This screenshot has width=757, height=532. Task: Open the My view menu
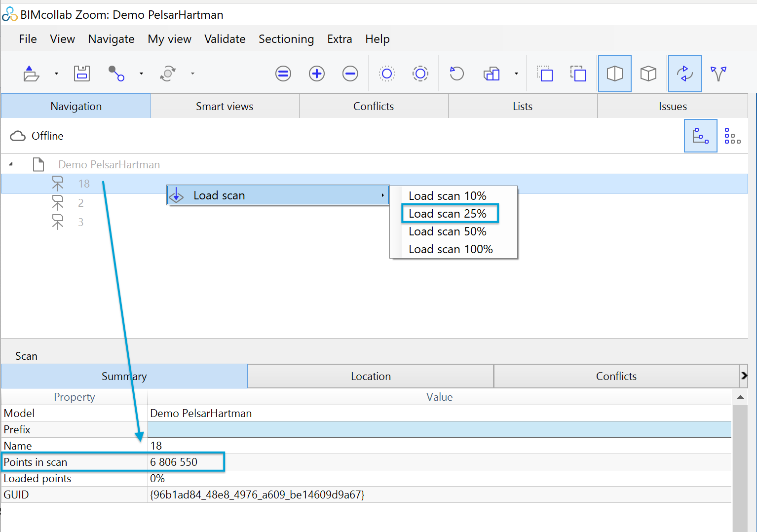[169, 39]
